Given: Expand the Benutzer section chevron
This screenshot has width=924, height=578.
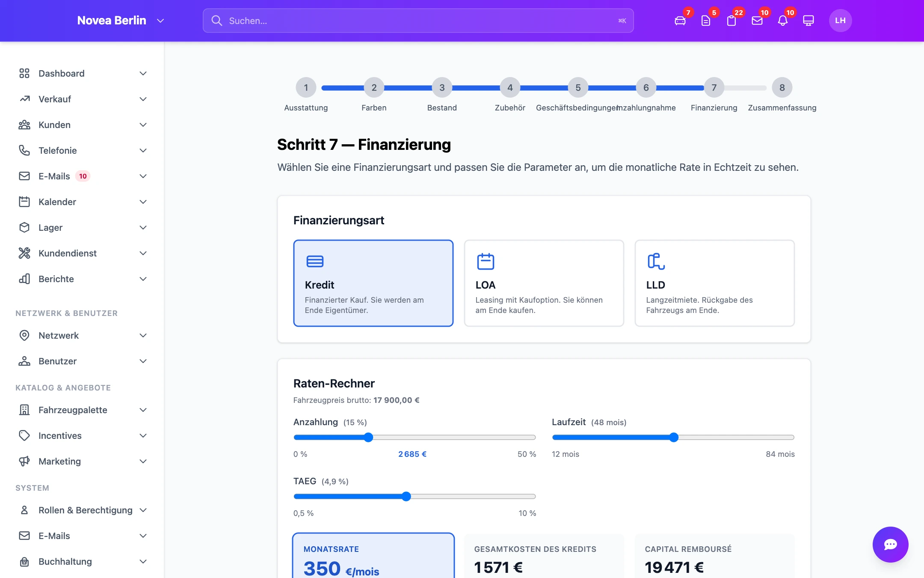Looking at the screenshot, I should pyautogui.click(x=143, y=361).
